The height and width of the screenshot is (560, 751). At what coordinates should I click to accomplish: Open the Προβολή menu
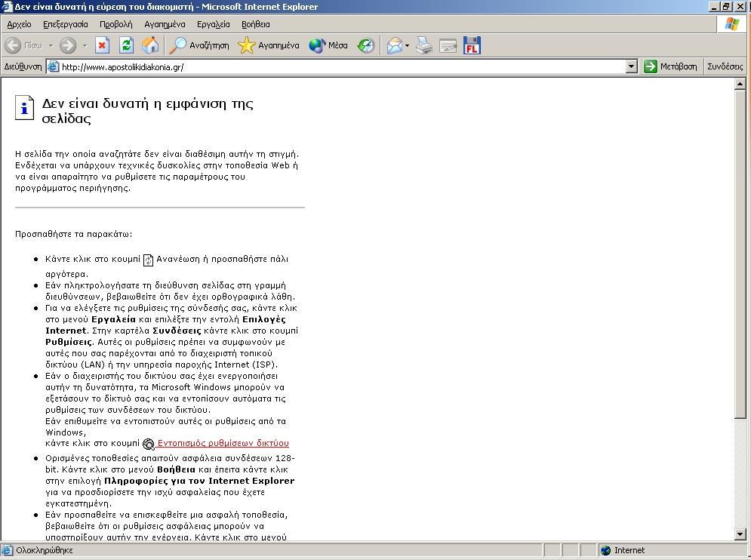coord(116,24)
